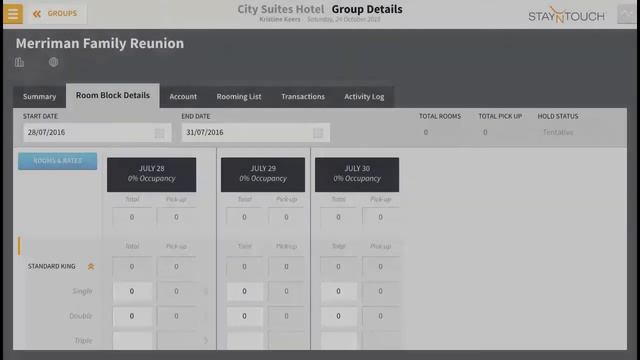Click July 28 Single pick-up value
The height and width of the screenshot is (360, 640).
(176, 291)
